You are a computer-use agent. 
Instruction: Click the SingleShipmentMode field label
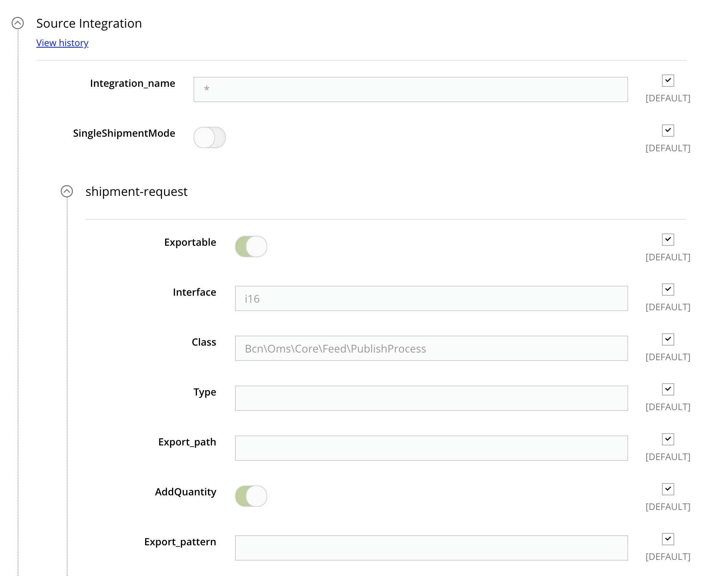click(x=124, y=133)
